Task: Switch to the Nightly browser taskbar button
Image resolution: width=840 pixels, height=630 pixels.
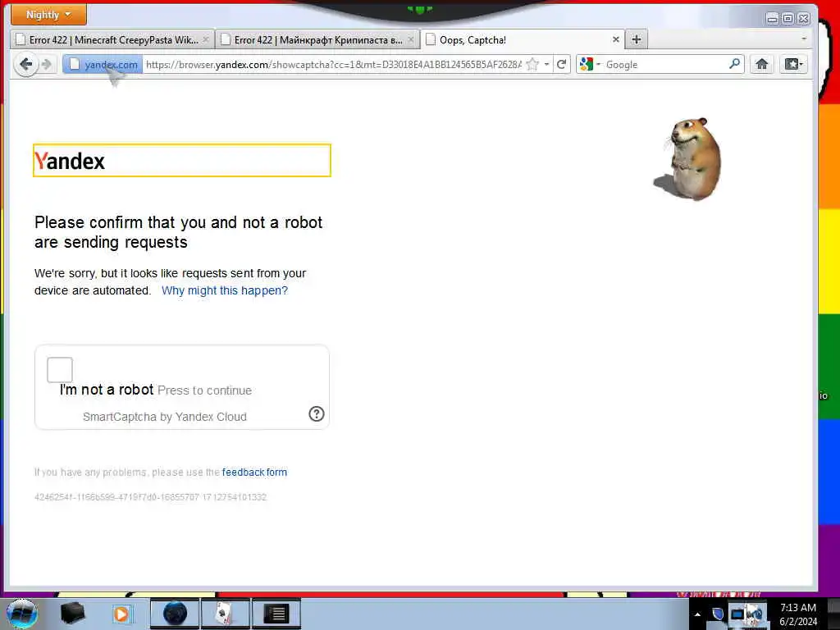Action: 175,614
